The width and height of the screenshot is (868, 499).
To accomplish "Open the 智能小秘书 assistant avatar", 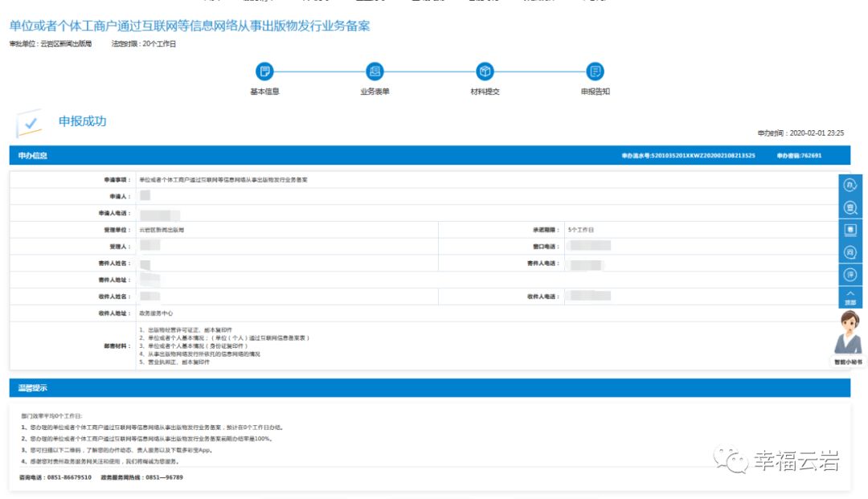I will point(850,333).
